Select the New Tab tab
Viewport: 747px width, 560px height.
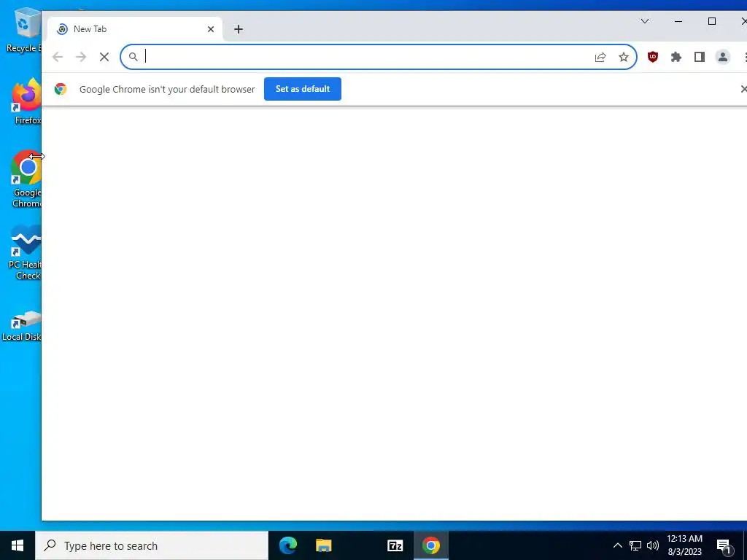(x=135, y=29)
